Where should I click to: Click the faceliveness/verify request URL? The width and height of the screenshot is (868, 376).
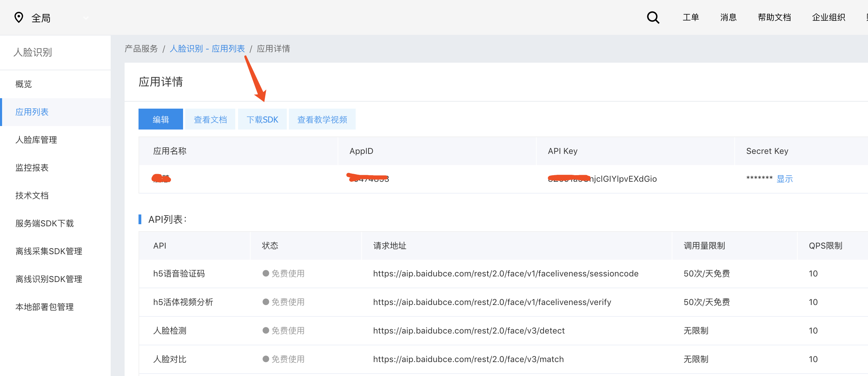492,302
